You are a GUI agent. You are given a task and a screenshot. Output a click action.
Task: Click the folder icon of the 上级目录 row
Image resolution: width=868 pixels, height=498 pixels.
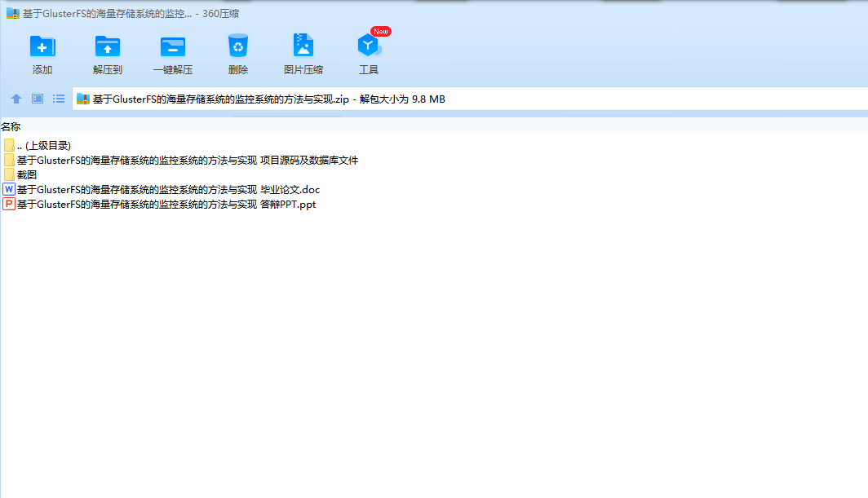pos(9,146)
